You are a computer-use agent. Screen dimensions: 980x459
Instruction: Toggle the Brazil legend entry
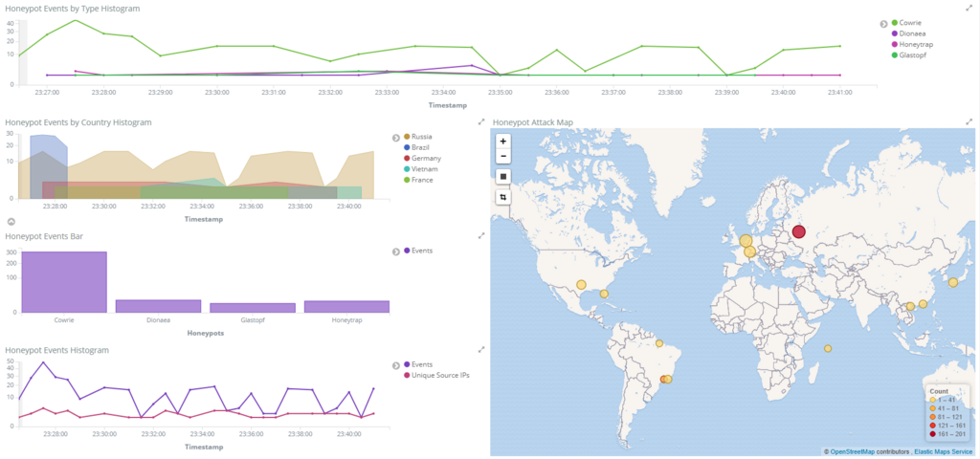(417, 147)
